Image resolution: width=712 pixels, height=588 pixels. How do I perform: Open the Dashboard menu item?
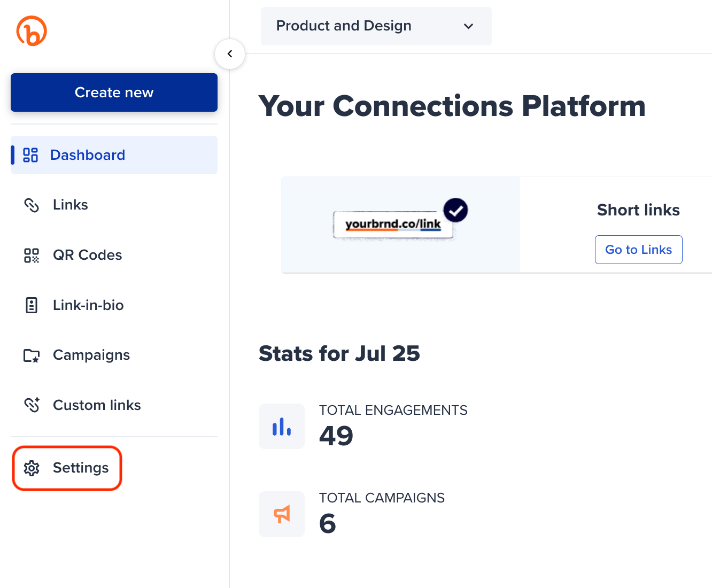(x=114, y=155)
